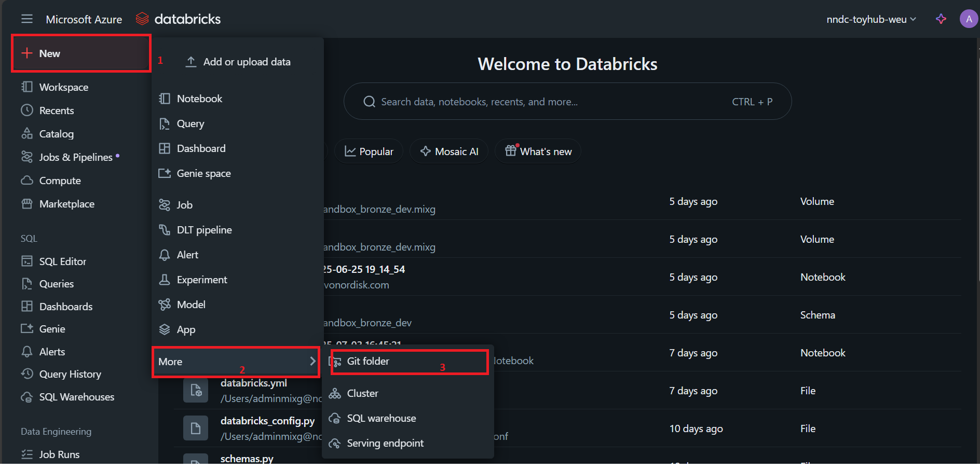Image resolution: width=980 pixels, height=470 pixels.
Task: Click the Alert bell icon in New menu
Action: click(165, 255)
